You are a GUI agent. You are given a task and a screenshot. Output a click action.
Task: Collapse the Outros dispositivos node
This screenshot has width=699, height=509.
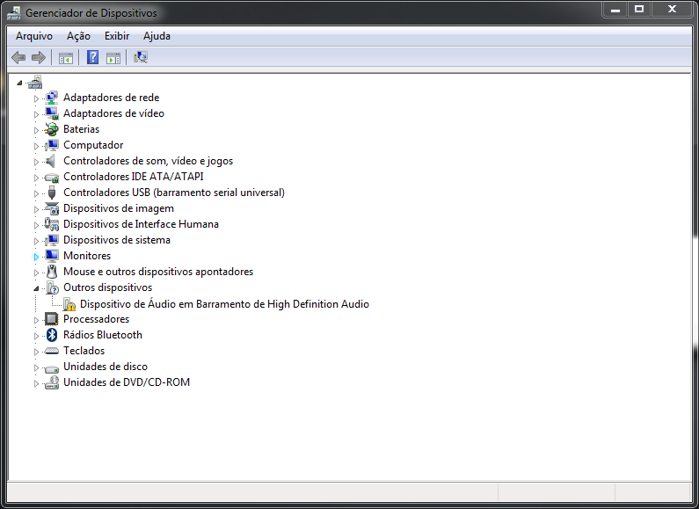click(37, 287)
